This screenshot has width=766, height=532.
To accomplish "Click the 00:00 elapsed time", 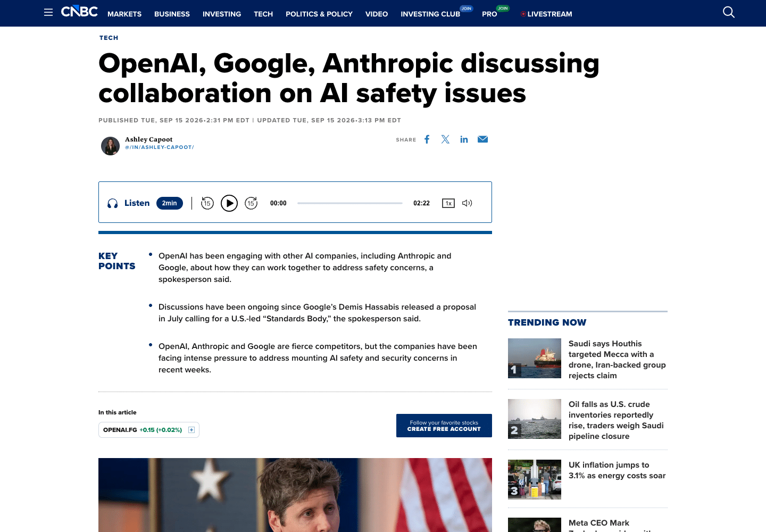I will coord(278,203).
